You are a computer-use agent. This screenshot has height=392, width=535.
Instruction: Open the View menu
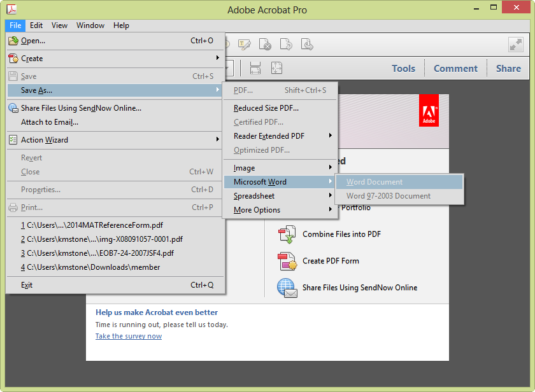[59, 25]
